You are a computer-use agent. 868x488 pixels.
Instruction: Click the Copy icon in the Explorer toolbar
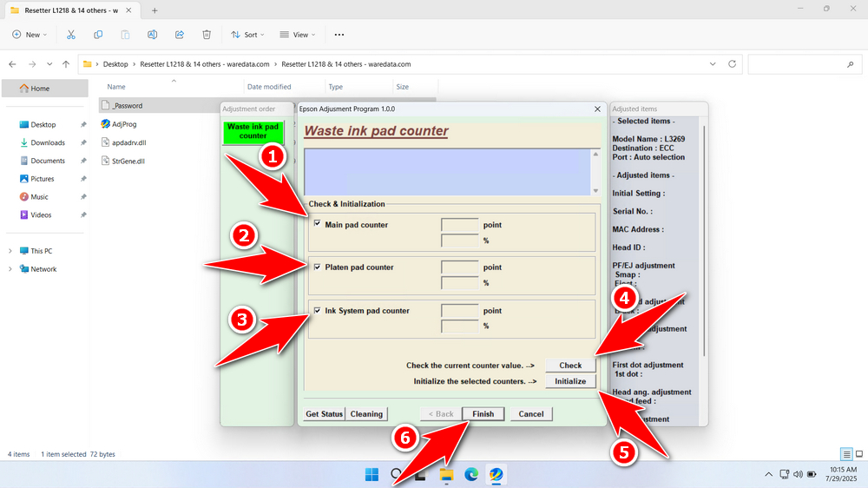[98, 35]
